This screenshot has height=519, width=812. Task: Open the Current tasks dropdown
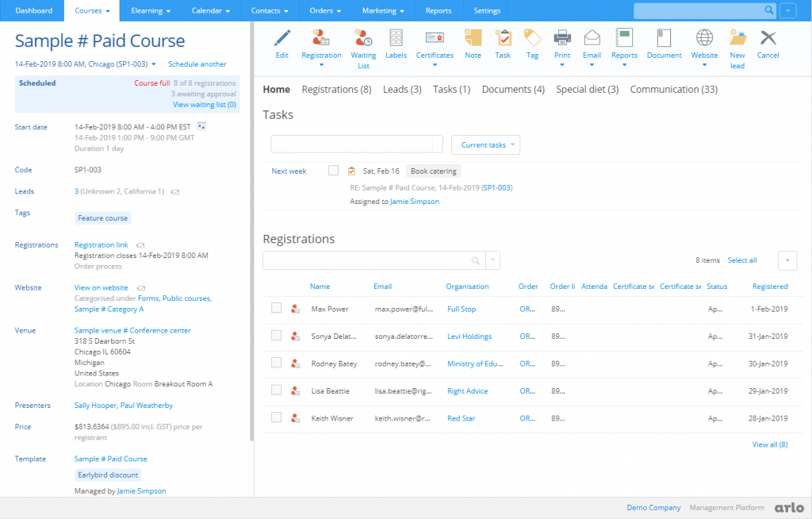tap(487, 144)
